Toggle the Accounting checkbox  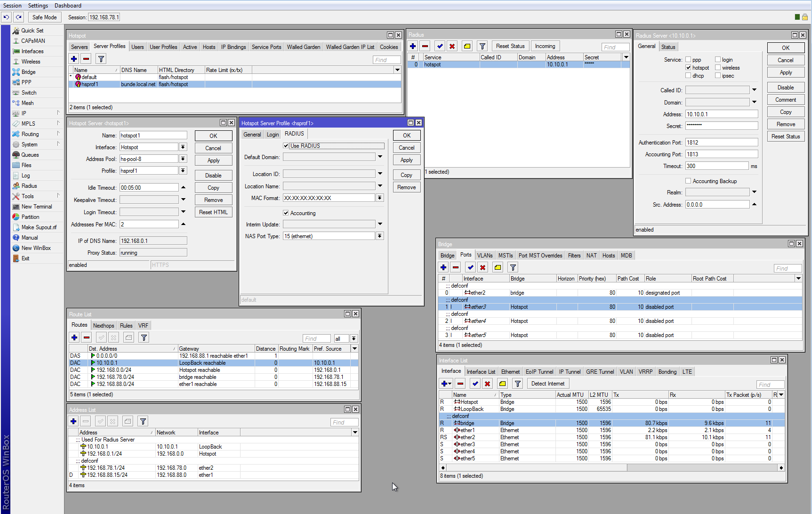286,212
